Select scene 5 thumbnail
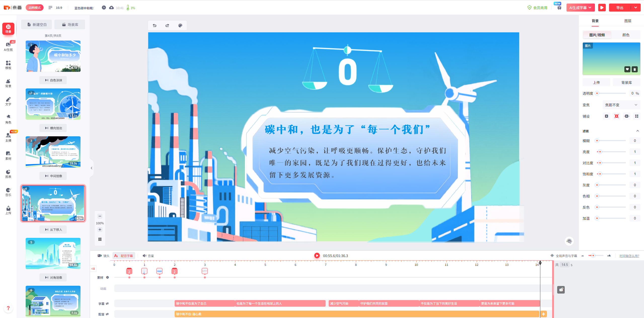Screen dimensions: 644x318 point(53,253)
